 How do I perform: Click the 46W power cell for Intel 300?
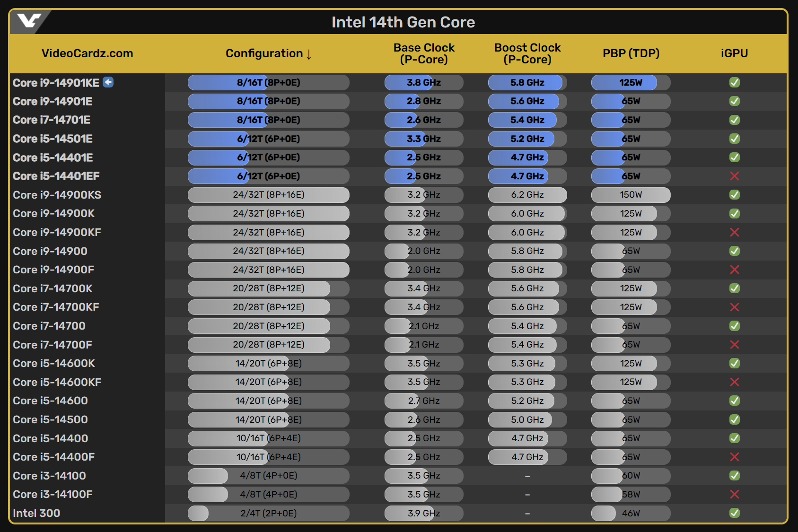coord(631,513)
